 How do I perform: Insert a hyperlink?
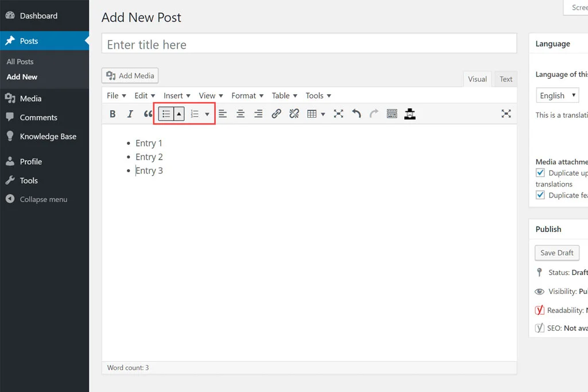pyautogui.click(x=276, y=114)
